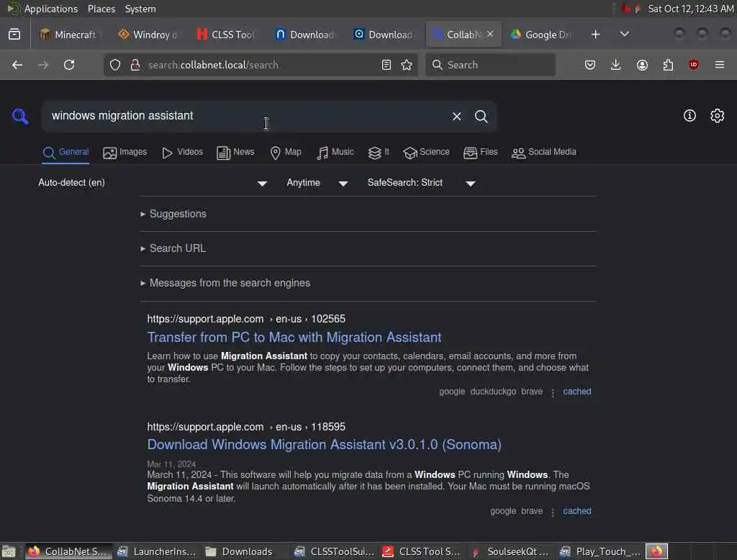
Task: Expand Messages from the search engines
Action: click(225, 283)
